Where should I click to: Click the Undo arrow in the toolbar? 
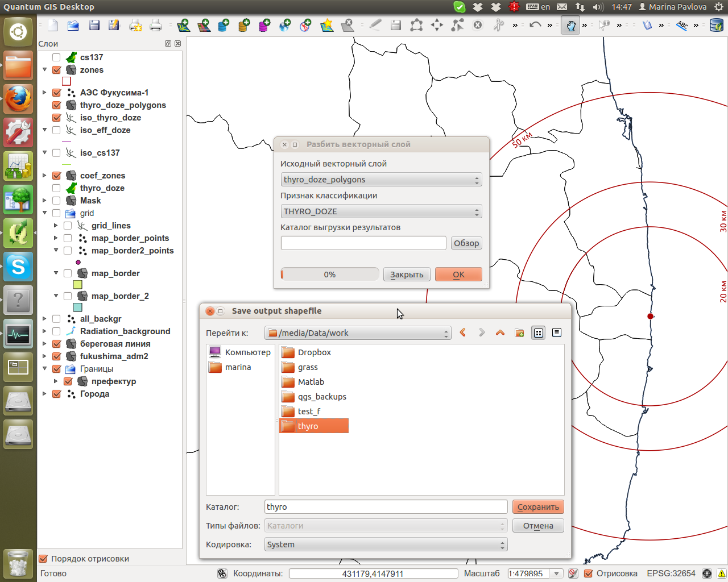[535, 25]
